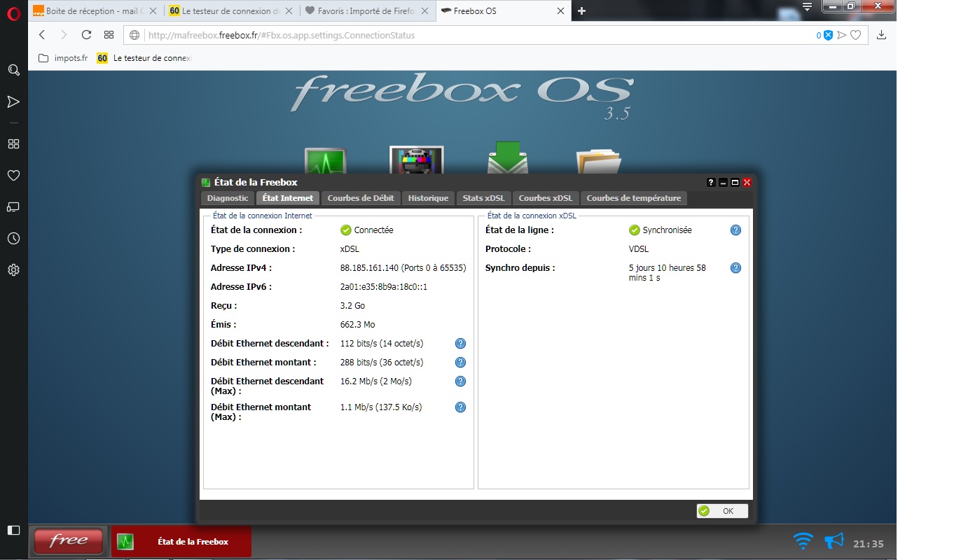Image resolution: width=954 pixels, height=560 pixels.
Task: Click the IPv4 address 88.185.161.140
Action: (369, 267)
